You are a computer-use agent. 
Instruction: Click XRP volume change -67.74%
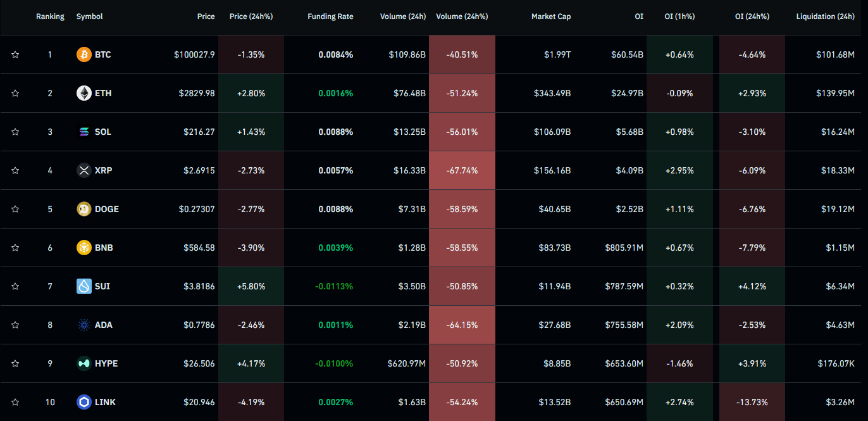pyautogui.click(x=462, y=171)
